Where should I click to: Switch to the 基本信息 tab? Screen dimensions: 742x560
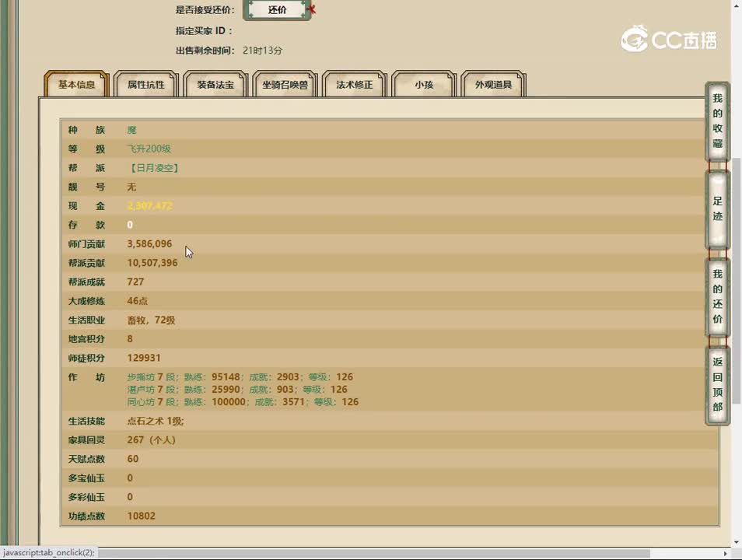coord(77,84)
